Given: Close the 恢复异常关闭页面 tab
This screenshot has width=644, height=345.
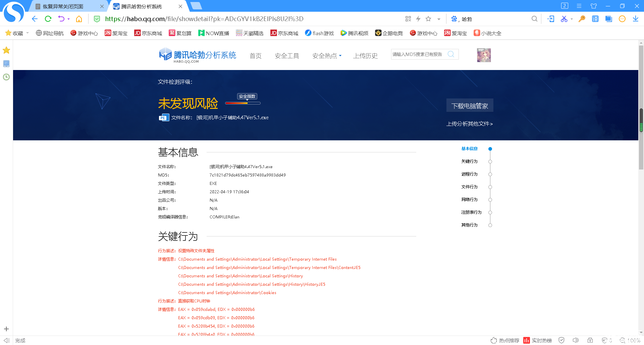Looking at the screenshot, I should [102, 6].
